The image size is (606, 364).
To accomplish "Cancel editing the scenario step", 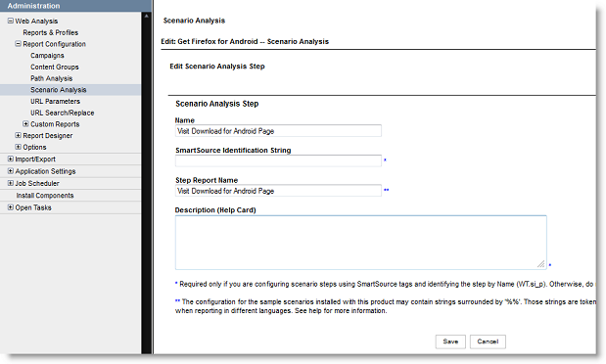I will tap(488, 341).
